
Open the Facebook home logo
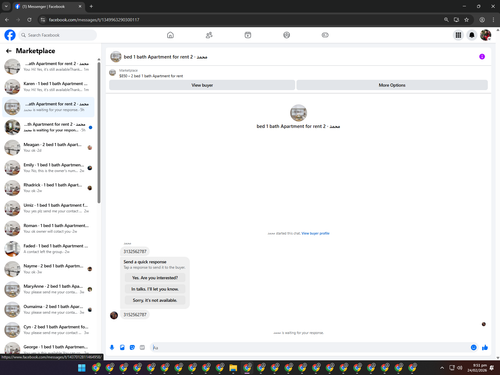pyautogui.click(x=10, y=35)
